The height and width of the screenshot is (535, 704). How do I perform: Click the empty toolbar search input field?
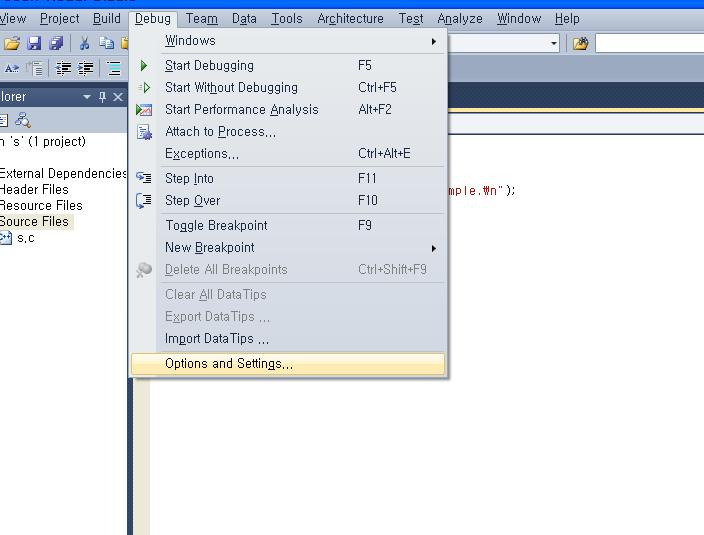pyautogui.click(x=650, y=44)
